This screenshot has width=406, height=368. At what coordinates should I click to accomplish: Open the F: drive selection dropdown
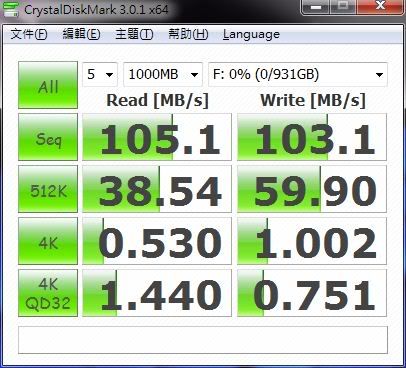[x=298, y=74]
